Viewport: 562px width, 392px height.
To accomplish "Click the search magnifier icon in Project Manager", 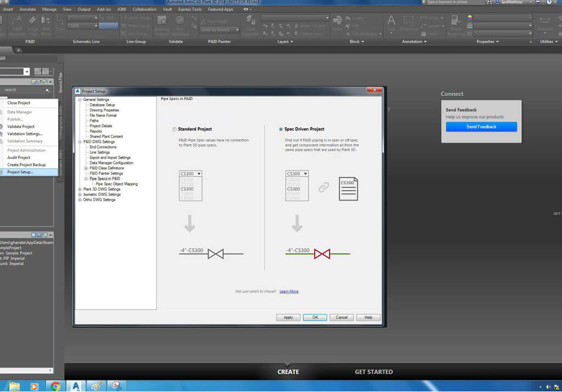I will pos(47,90).
